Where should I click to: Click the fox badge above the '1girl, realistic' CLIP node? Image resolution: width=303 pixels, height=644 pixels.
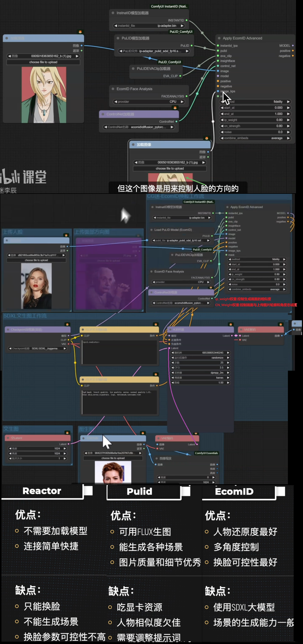click(x=156, y=324)
